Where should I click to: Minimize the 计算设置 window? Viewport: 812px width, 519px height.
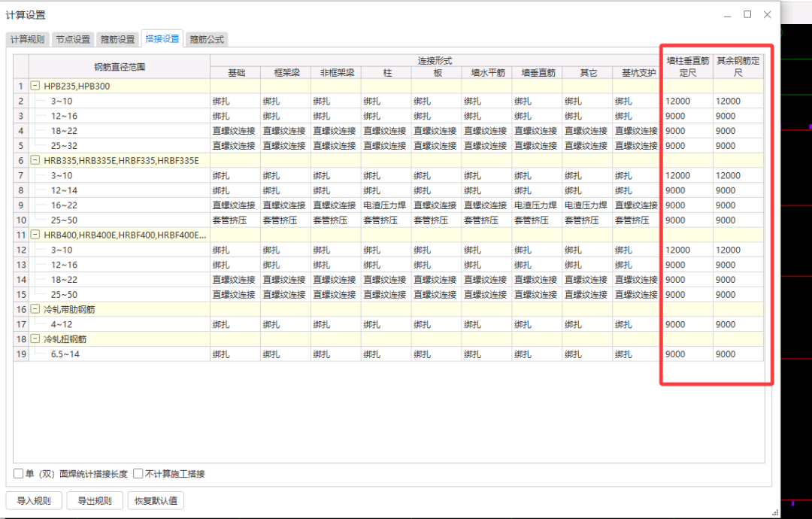(x=728, y=15)
